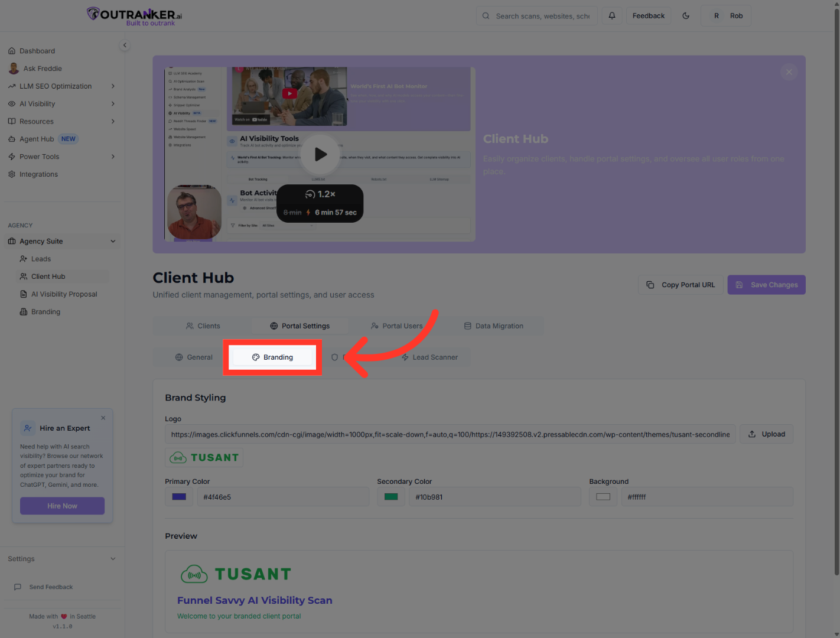The width and height of the screenshot is (840, 638).
Task: Open Agent Hub in the sidebar
Action: coord(37,139)
